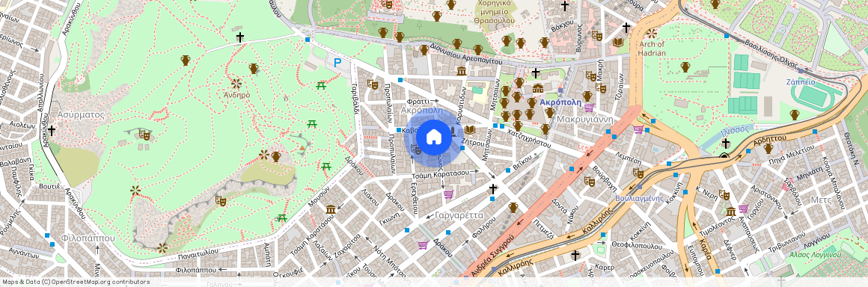Select the blue Ζάππειο label
The height and width of the screenshot is (287, 868).
[x=801, y=82]
